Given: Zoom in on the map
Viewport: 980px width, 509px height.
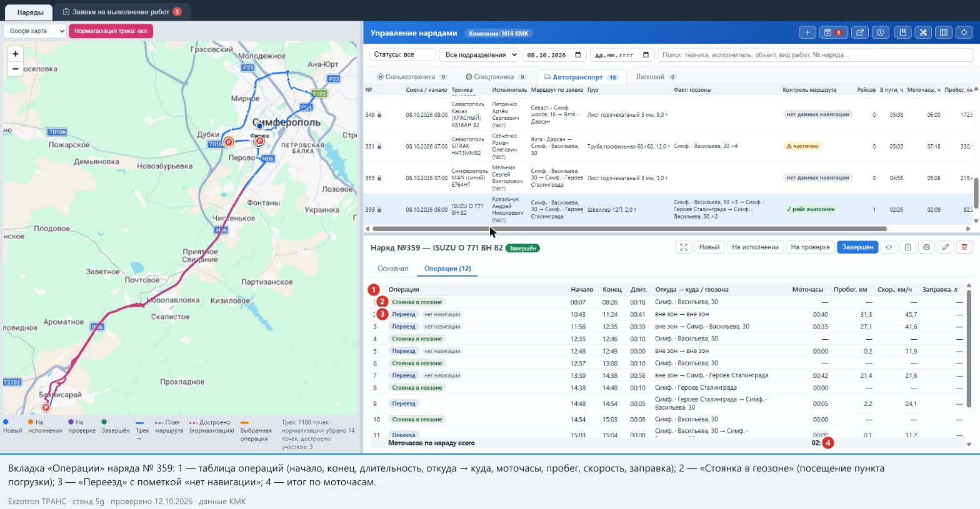Looking at the screenshot, I should (x=16, y=54).
